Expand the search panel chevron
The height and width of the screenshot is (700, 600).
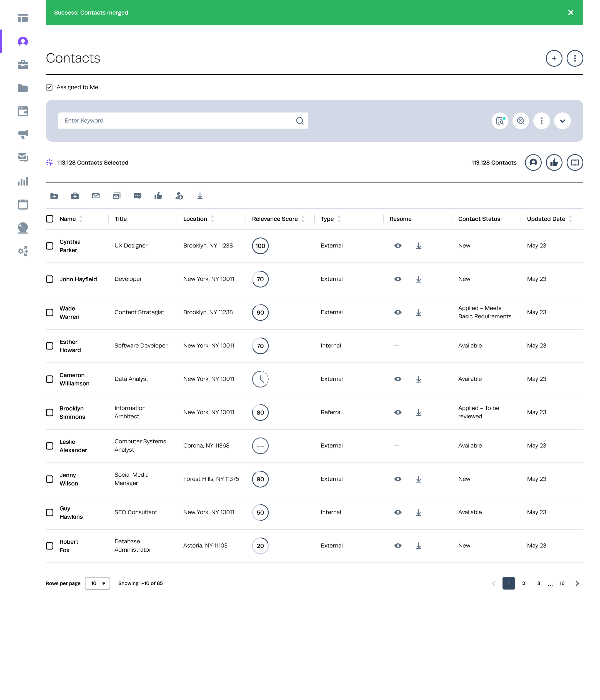562,121
